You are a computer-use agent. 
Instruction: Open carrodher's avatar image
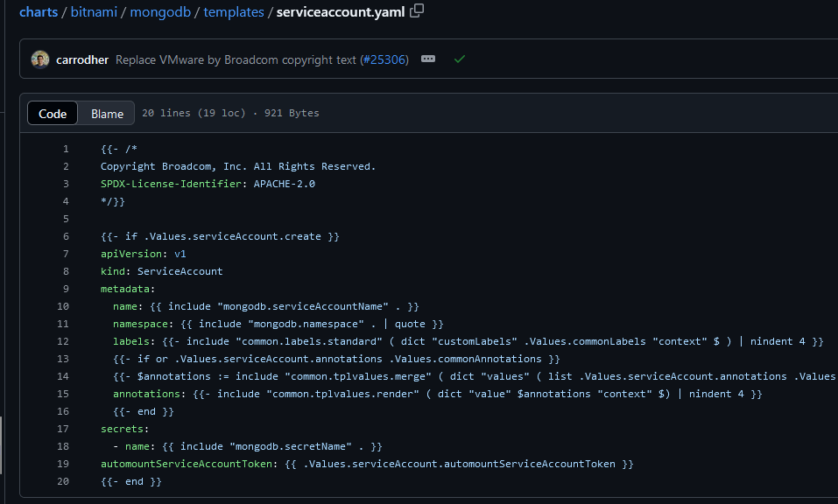pos(40,59)
